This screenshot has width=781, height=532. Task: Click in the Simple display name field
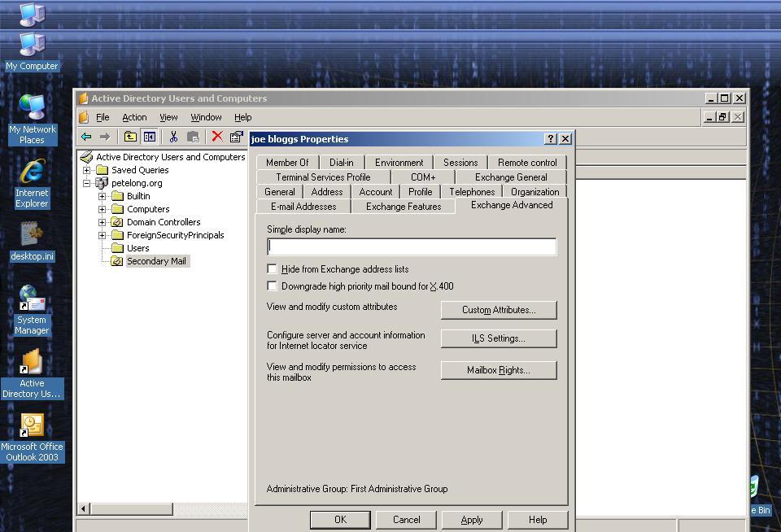pyautogui.click(x=412, y=246)
